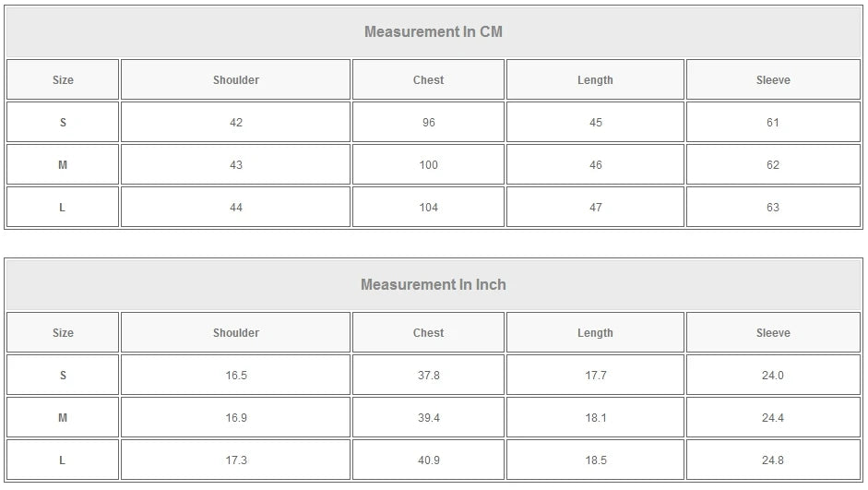Viewport: 868px width, 490px height.
Task: Click the shoulder value 16.5 cell
Action: pos(235,376)
